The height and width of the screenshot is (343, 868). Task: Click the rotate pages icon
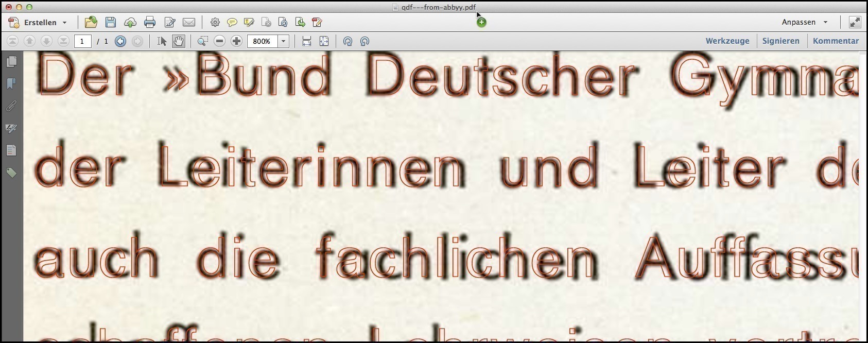283,22
